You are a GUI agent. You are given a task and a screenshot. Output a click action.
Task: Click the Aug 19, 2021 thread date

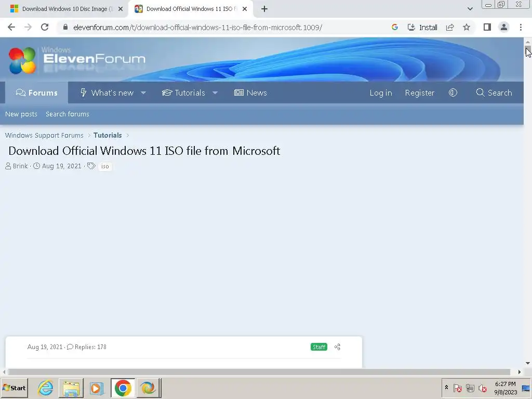[x=61, y=166]
